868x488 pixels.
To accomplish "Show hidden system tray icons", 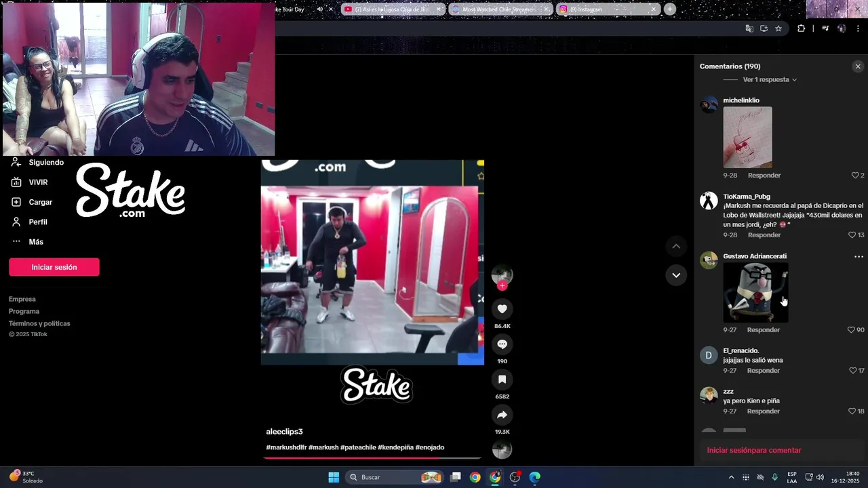I will (x=731, y=477).
